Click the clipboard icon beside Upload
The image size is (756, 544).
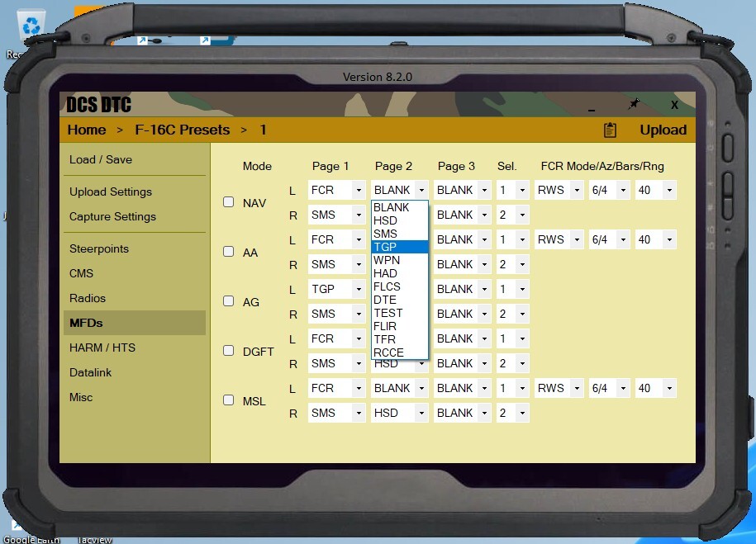610,130
